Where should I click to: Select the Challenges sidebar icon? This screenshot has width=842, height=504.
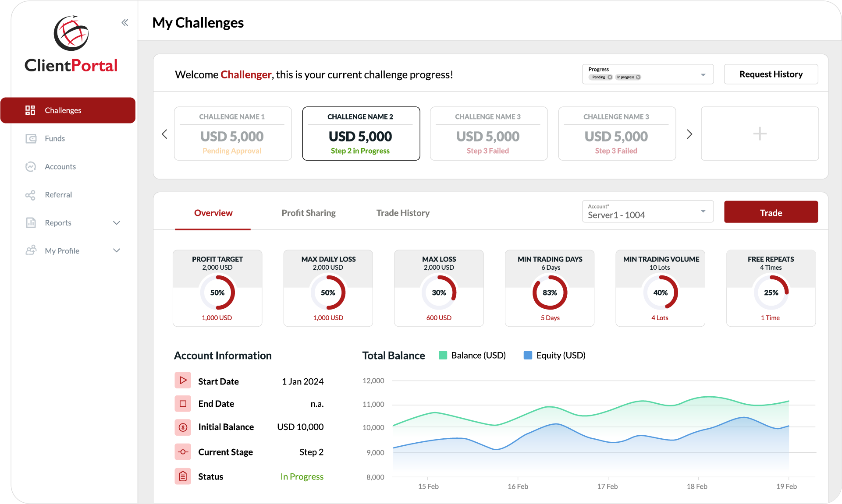[x=30, y=110]
